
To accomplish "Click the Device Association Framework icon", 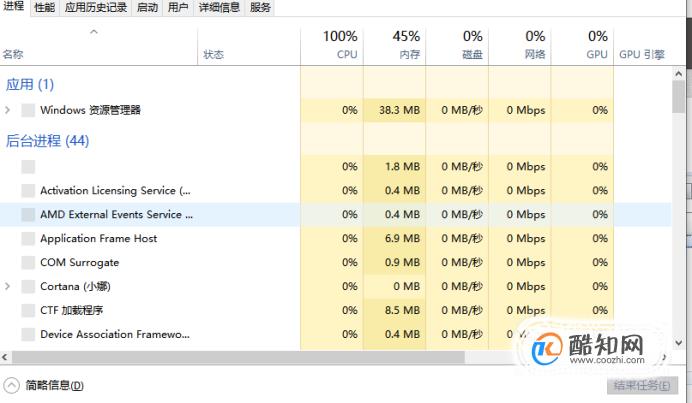I will [x=28, y=334].
